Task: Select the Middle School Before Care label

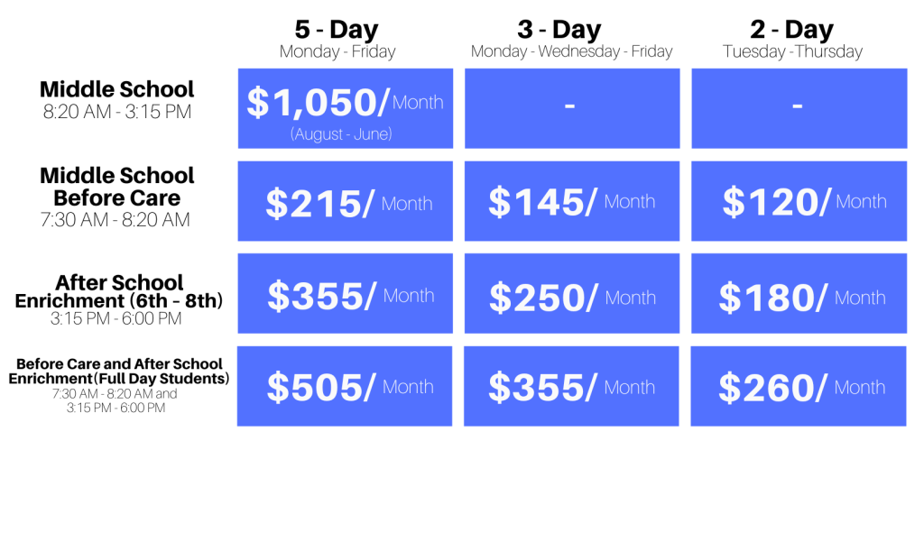Action: click(116, 187)
